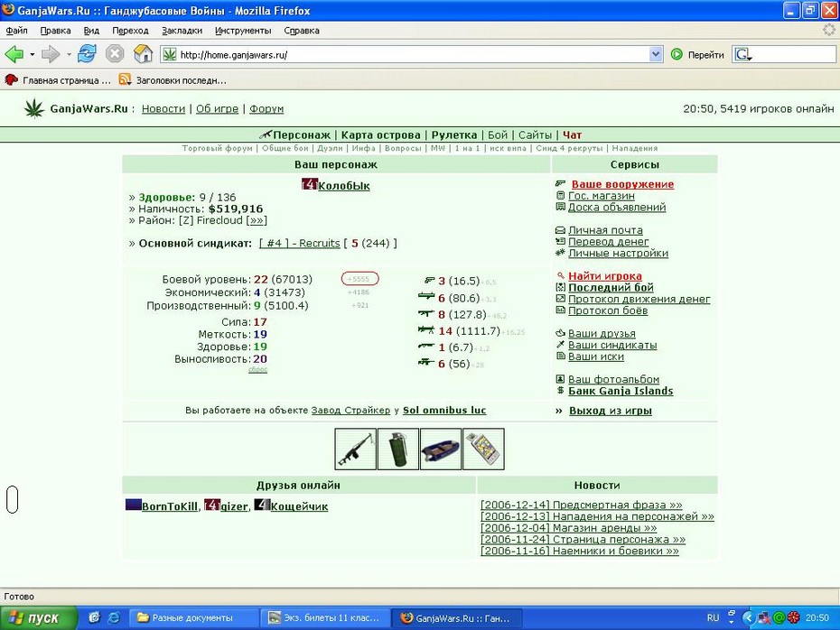Go to Карта острова navigation item
This screenshot has width=840, height=630.
pos(380,134)
